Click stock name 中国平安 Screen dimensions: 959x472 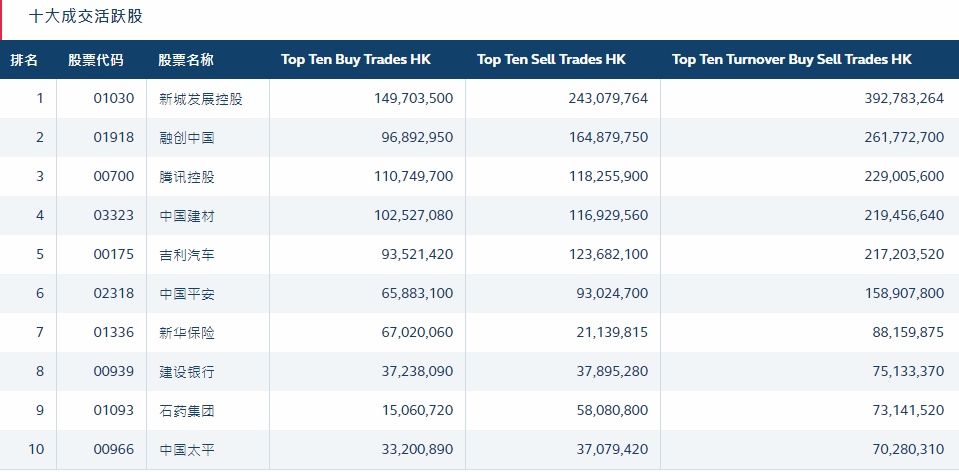pos(186,294)
